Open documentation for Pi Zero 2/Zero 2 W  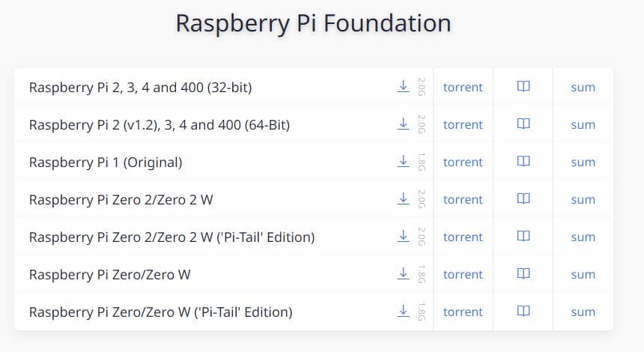tap(523, 198)
